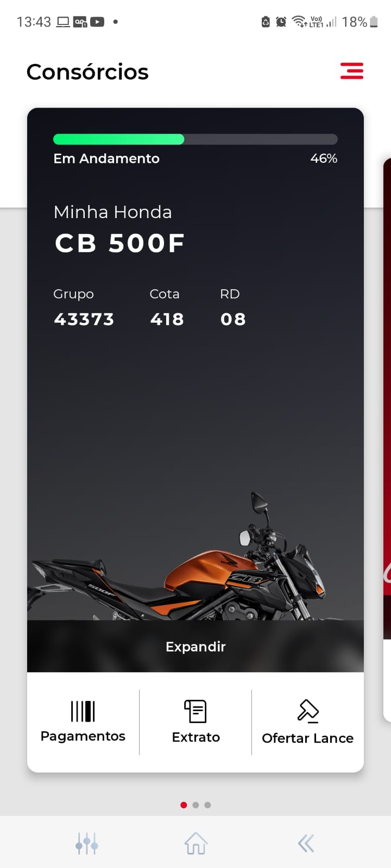Open the bottom settings sliders icon
The width and height of the screenshot is (391, 868).
(x=87, y=844)
